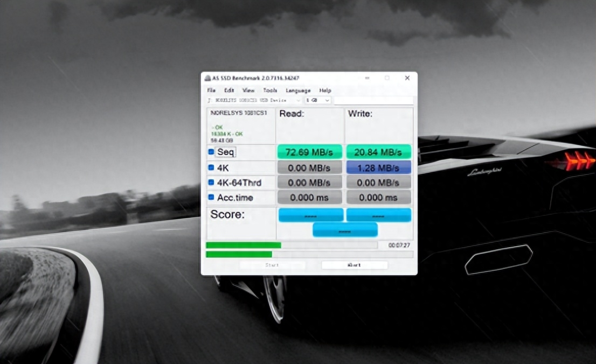596x364 pixels.
Task: Open the Help menu
Action: click(325, 90)
